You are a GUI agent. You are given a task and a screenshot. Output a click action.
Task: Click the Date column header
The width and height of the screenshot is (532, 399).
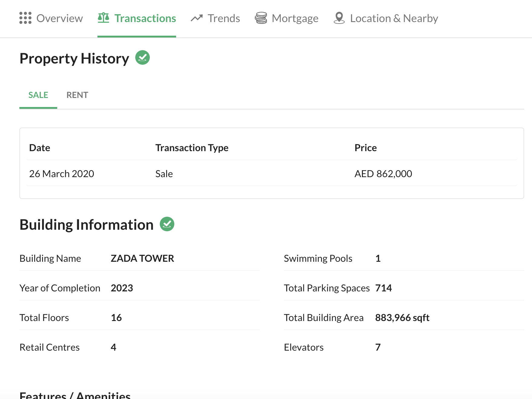pyautogui.click(x=40, y=148)
